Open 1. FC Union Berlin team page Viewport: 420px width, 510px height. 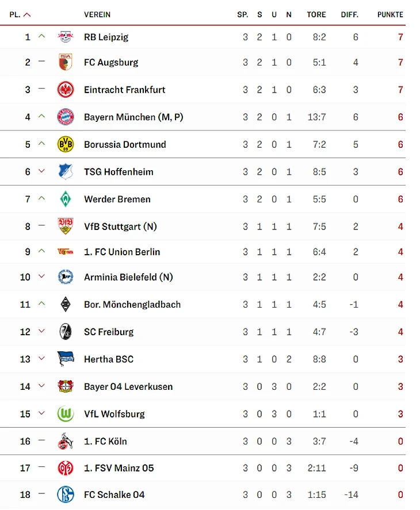click(122, 252)
